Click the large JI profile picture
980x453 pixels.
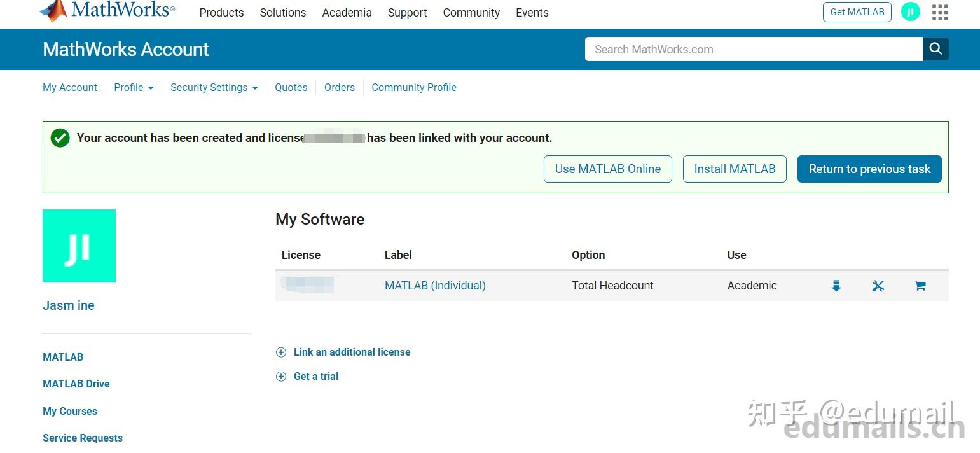coord(79,246)
